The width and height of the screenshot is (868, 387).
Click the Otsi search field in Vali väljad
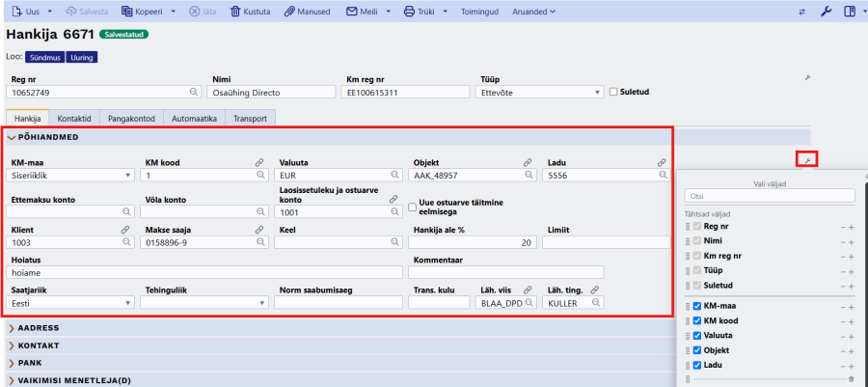[770, 196]
